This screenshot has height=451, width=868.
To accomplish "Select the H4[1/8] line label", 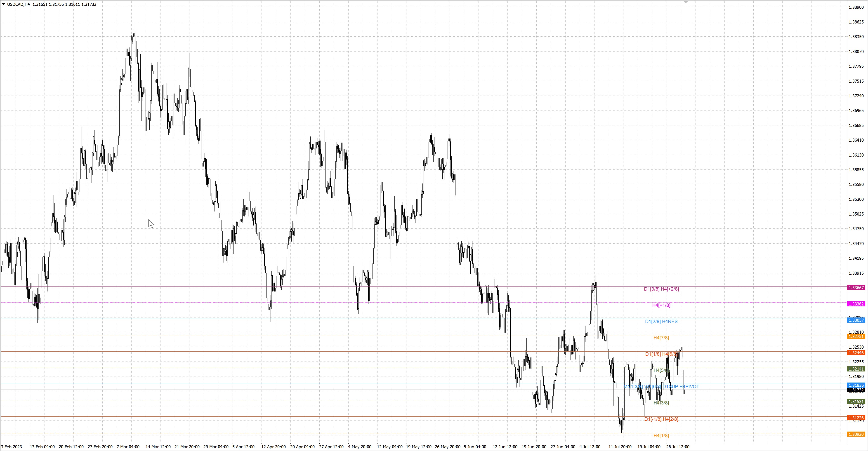I will click(661, 435).
